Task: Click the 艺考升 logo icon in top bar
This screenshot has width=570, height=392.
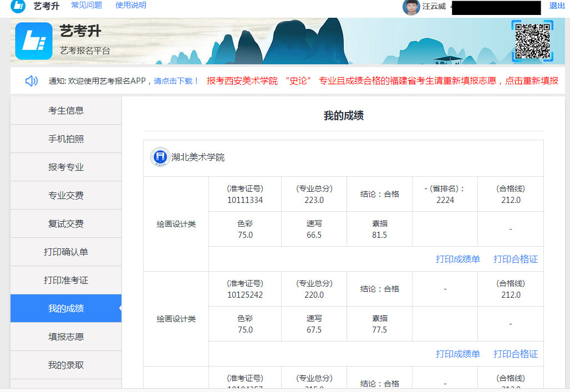Action: pos(18,6)
